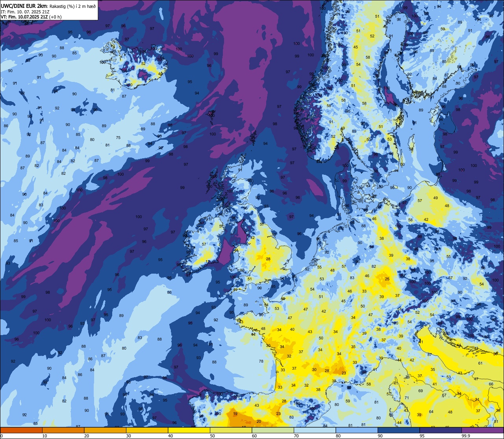Click the amber 30–40 legend swatch

pyautogui.click(x=147, y=430)
